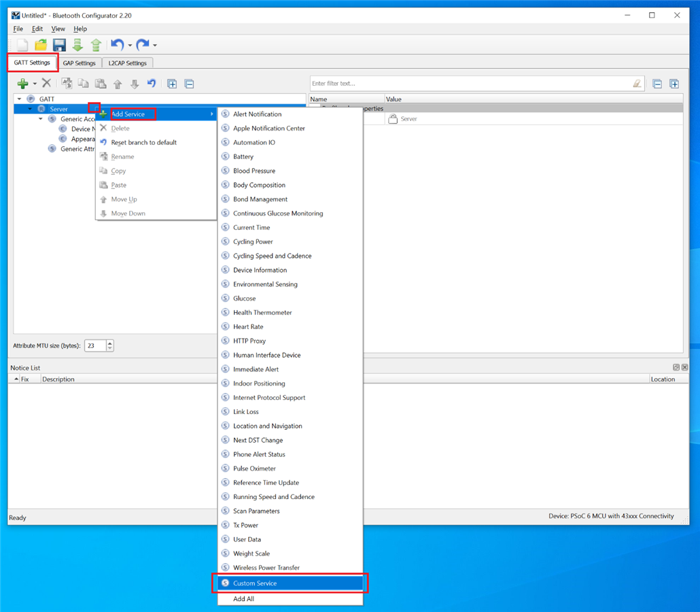700x612 pixels.
Task: Pick Tx Power service
Action: (x=290, y=525)
